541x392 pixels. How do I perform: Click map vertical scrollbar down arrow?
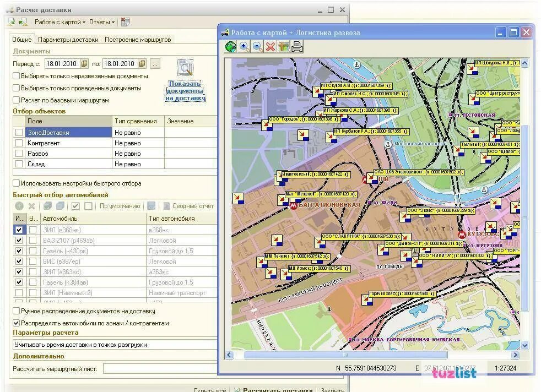pos(525,345)
